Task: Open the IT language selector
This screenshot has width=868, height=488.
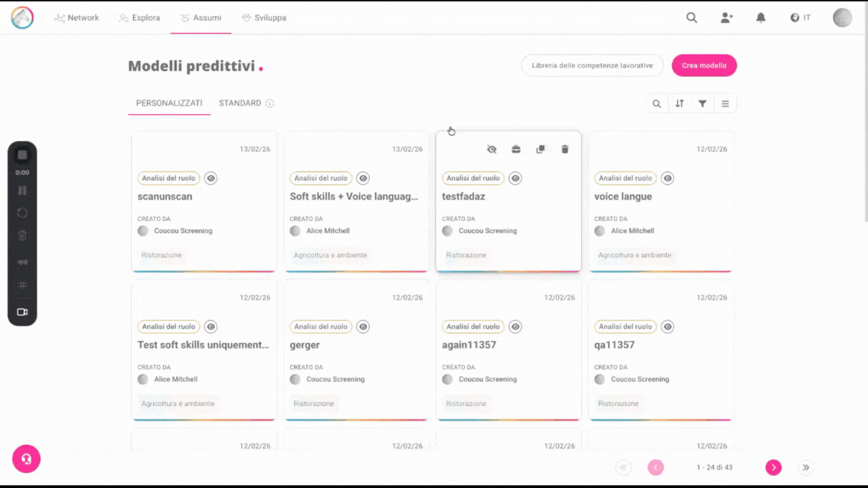Action: coord(800,18)
